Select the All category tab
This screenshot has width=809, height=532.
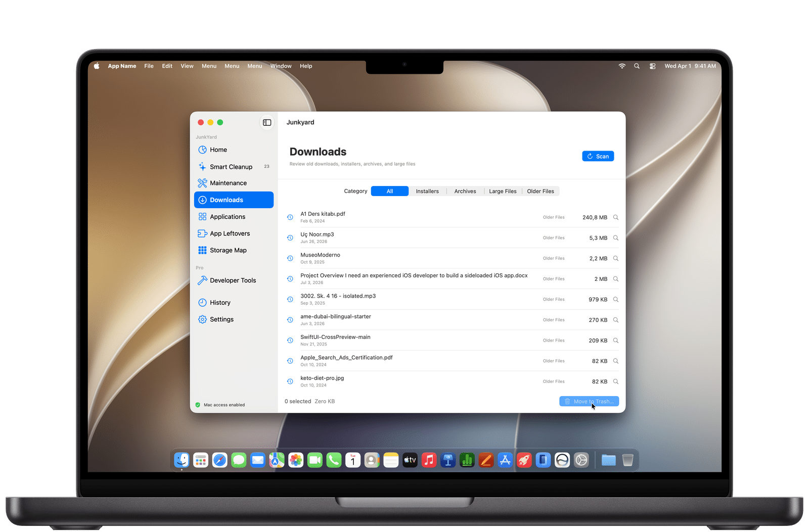tap(389, 191)
